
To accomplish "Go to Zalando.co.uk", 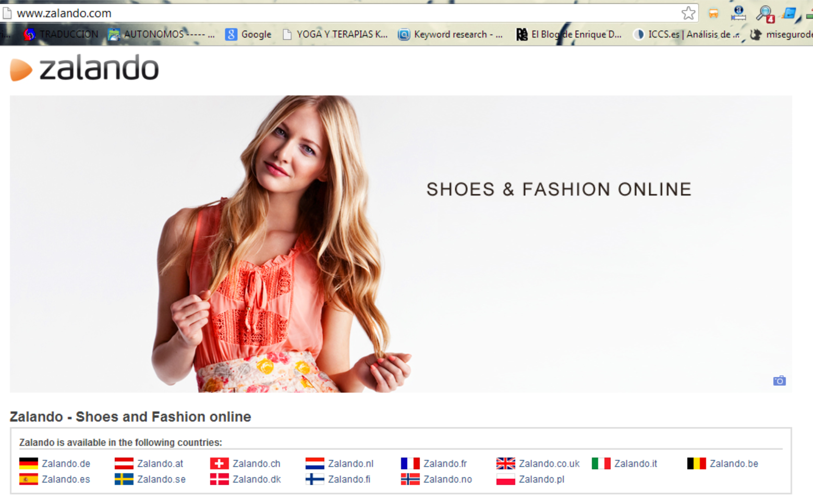I will pyautogui.click(x=549, y=463).
